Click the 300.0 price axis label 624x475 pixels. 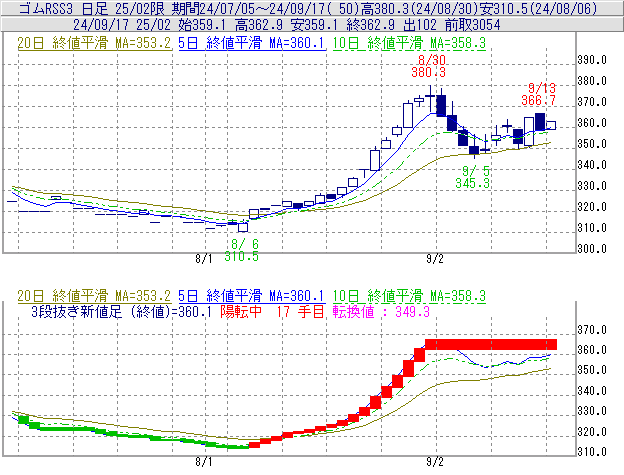(592, 249)
